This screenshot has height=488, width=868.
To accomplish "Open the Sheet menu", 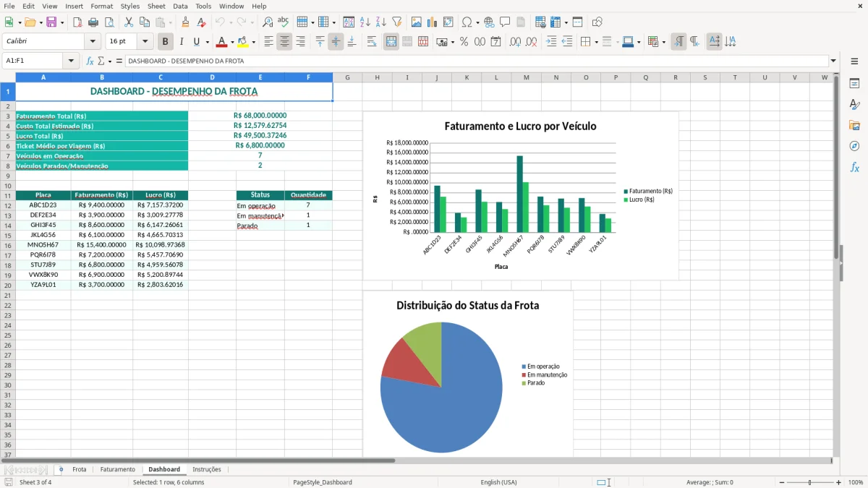I will click(x=156, y=6).
